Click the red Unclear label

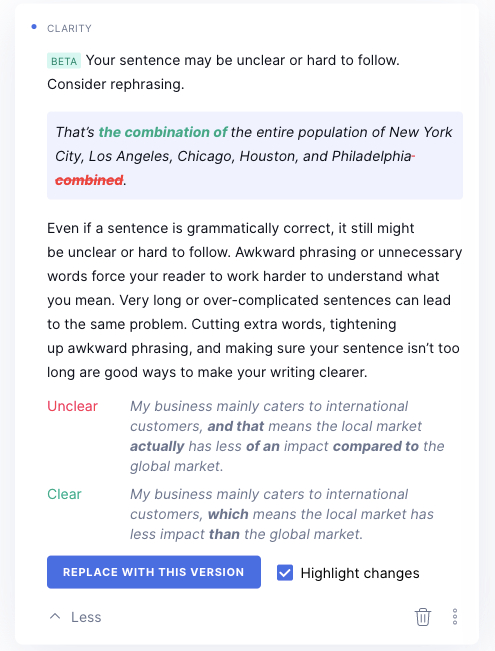click(72, 406)
